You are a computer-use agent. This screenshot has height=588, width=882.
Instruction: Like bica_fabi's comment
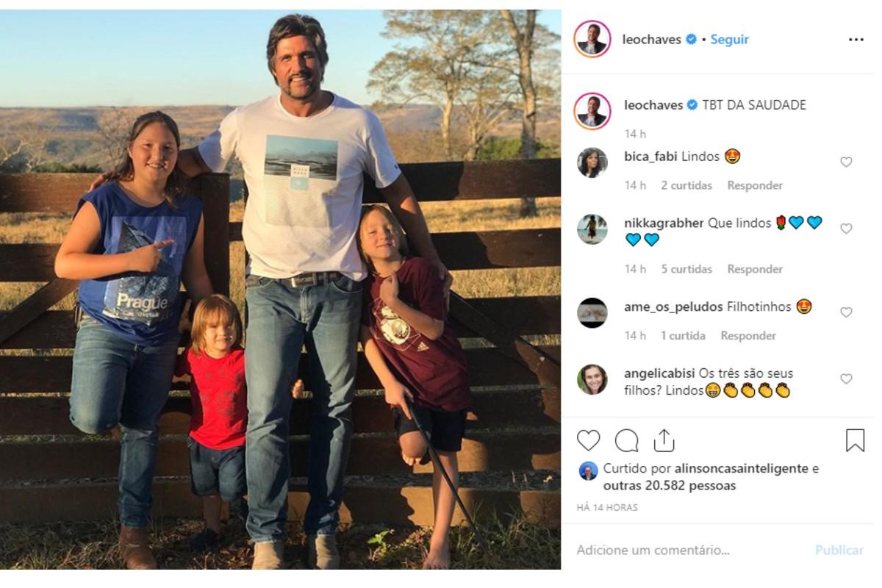click(846, 162)
